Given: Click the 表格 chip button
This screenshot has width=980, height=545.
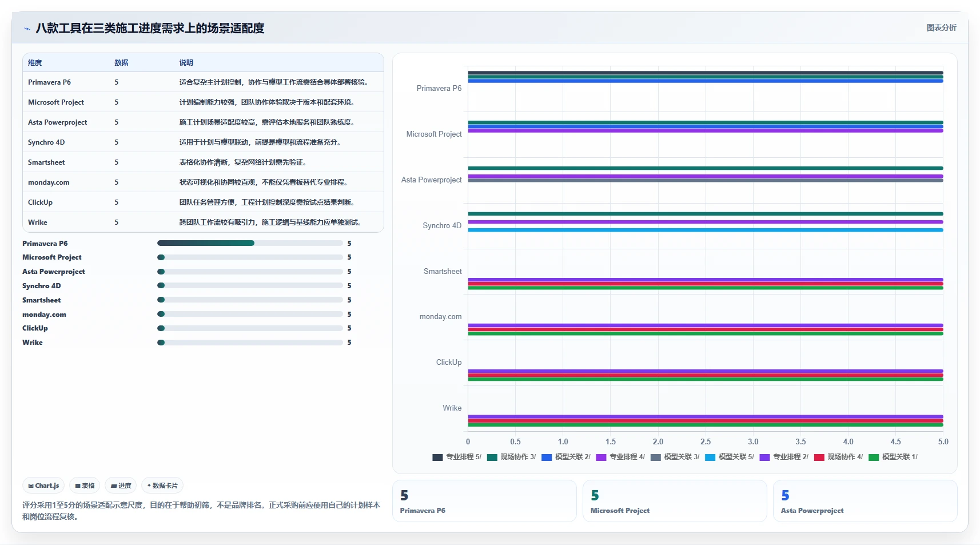Looking at the screenshot, I should click(85, 486).
